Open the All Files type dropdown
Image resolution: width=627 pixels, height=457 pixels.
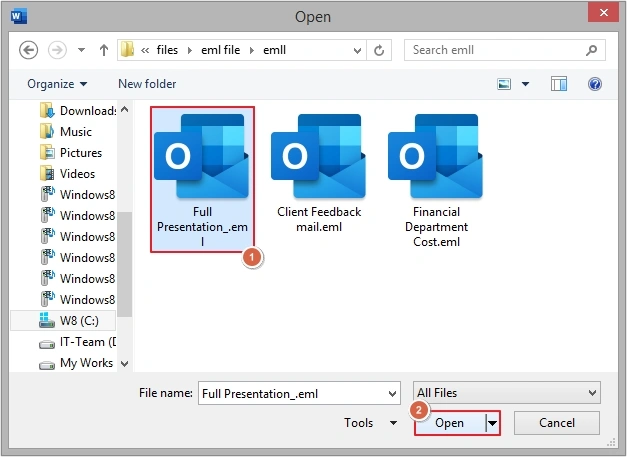click(x=507, y=393)
